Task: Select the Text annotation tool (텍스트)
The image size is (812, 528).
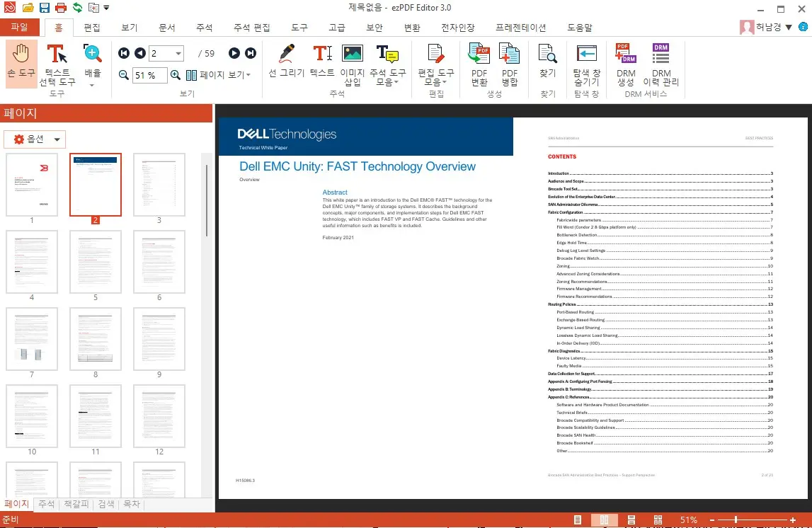Action: coord(322,61)
